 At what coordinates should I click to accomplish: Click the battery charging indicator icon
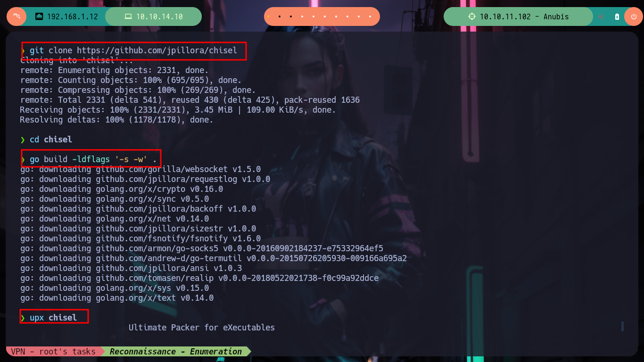617,16
